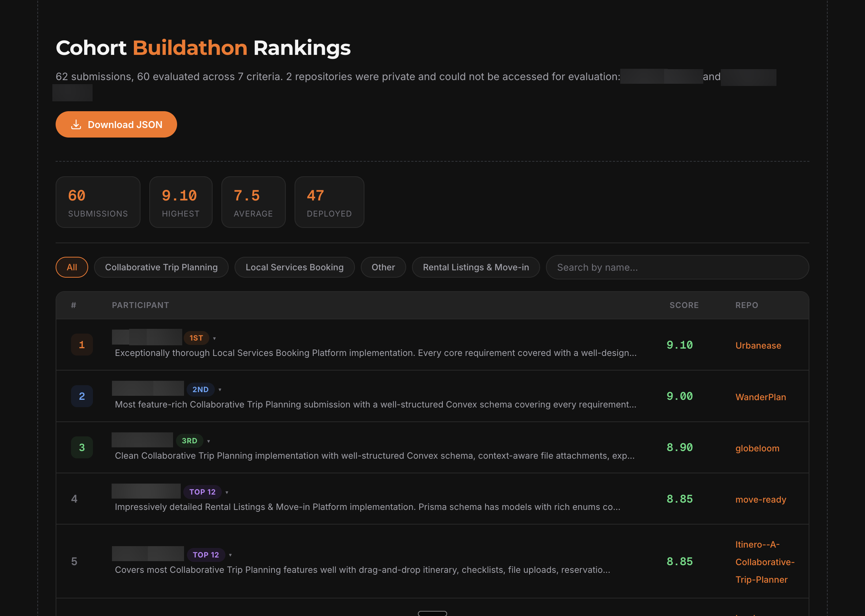Select the Other category filter

click(383, 267)
